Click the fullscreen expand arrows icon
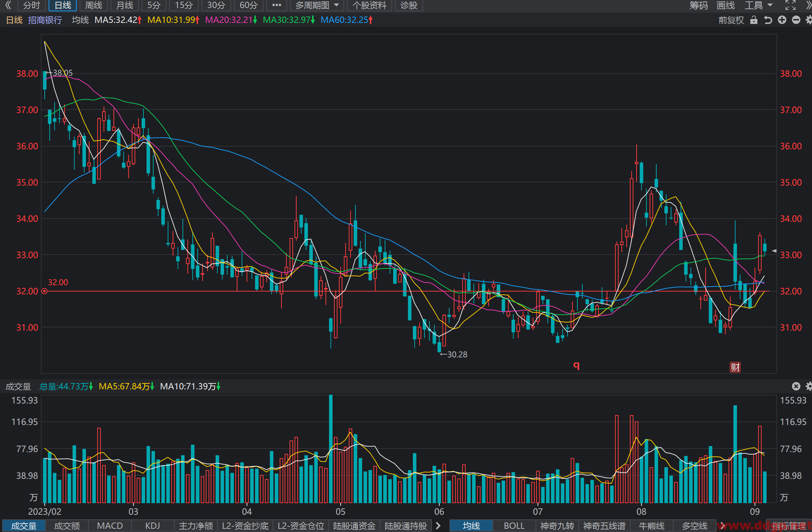The image size is (812, 532). (790, 5)
